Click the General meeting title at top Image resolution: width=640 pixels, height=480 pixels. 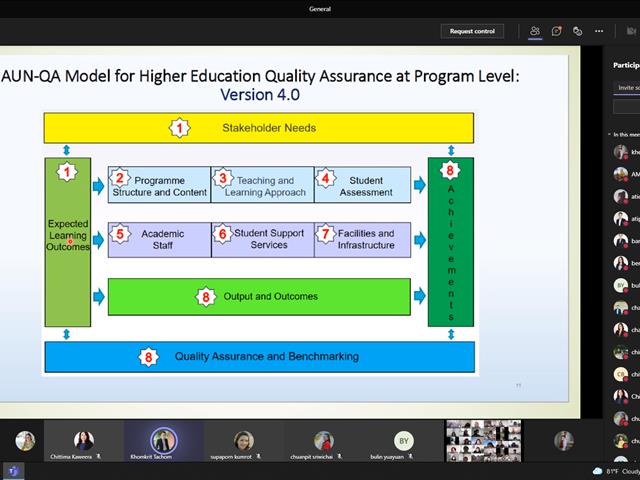pyautogui.click(x=320, y=9)
